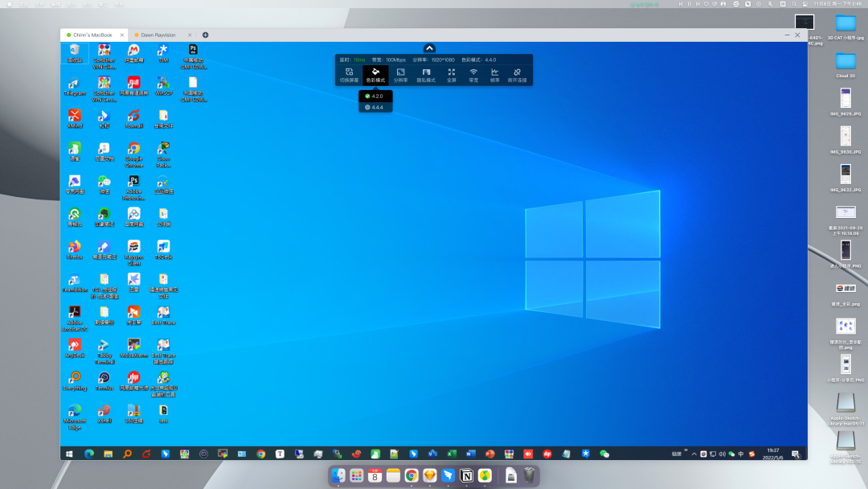Select the Cisco Packet Tracer shortcut

pyautogui.click(x=163, y=155)
